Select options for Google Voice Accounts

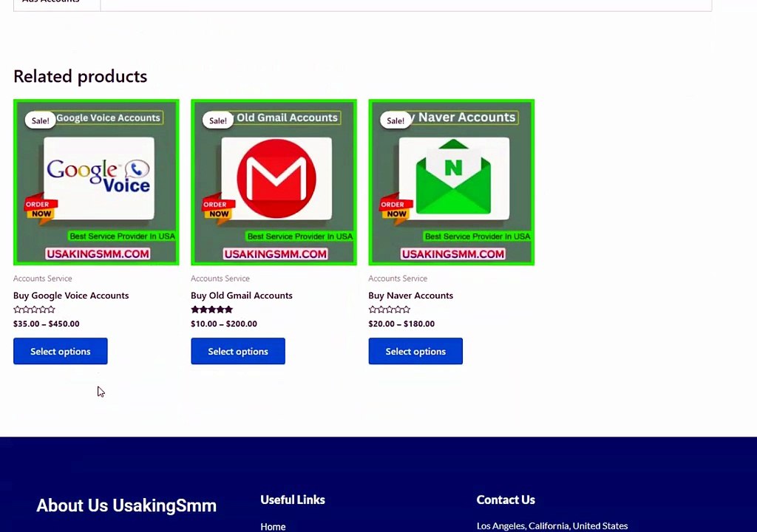pyautogui.click(x=61, y=351)
